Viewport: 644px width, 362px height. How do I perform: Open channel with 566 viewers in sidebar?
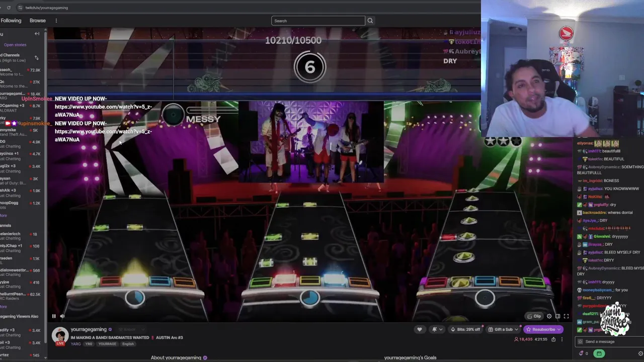[x=21, y=272]
